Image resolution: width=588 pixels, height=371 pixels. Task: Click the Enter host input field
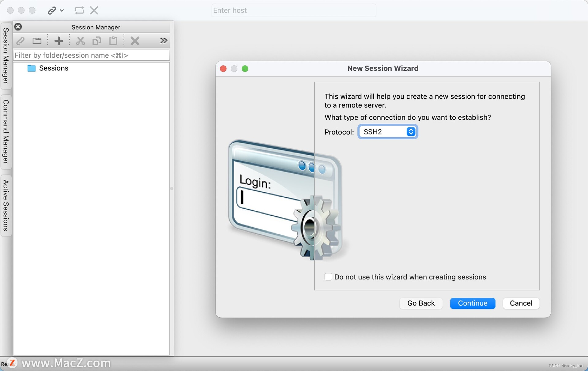(294, 10)
